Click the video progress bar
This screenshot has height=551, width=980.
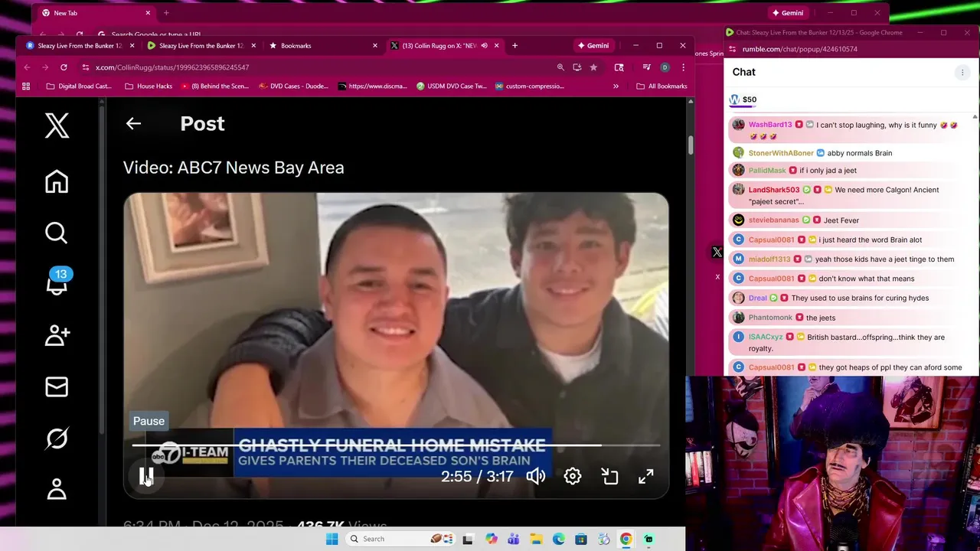396,445
